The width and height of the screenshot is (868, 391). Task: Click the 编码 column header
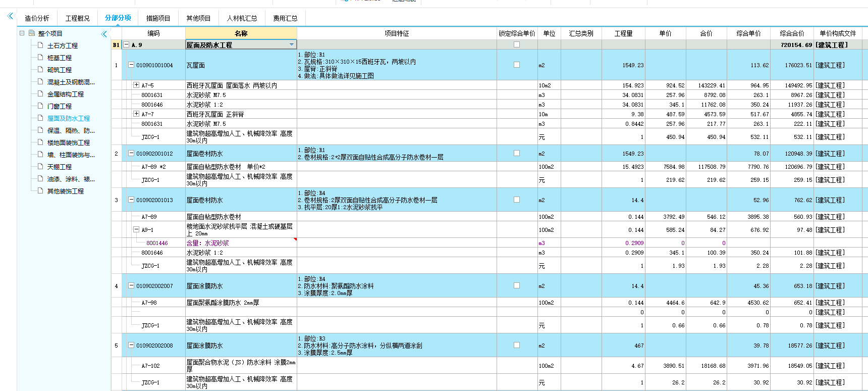point(153,33)
